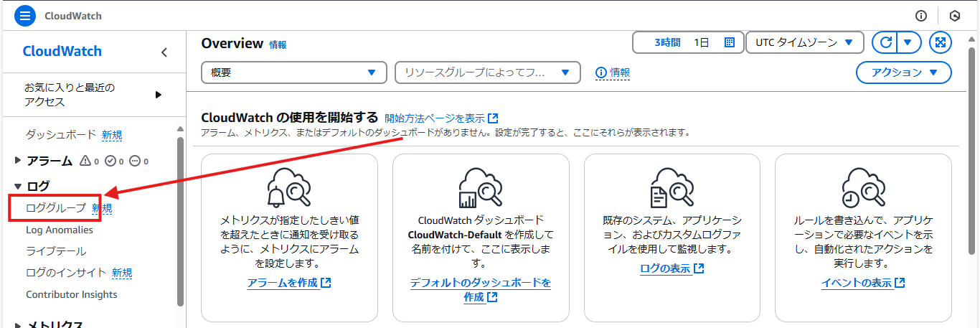Click the info circle icon in top bar
This screenshot has width=980, height=328.
(921, 16)
